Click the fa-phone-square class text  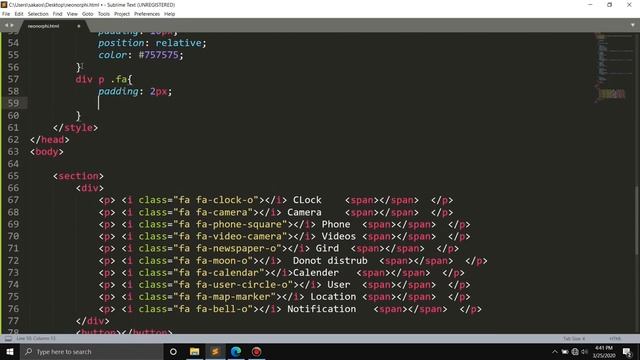tap(239, 224)
